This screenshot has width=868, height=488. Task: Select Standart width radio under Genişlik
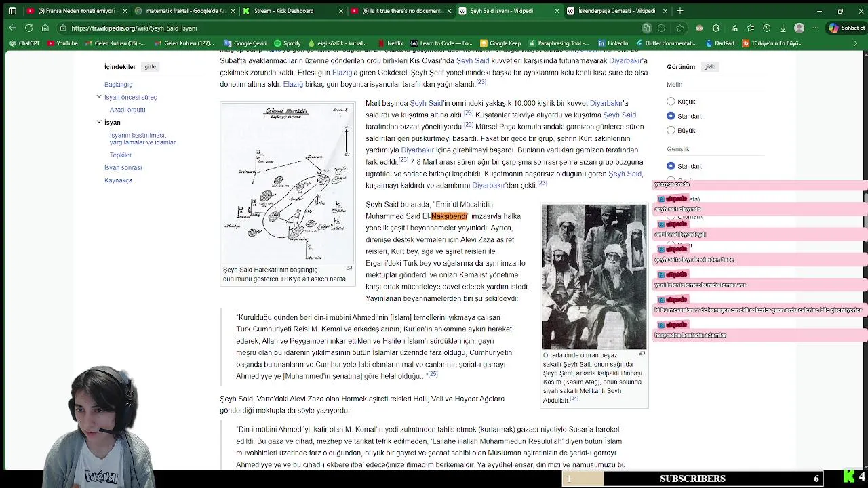(x=671, y=166)
